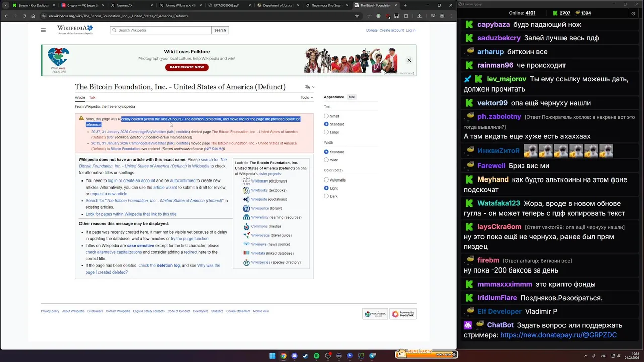Open Wikisource library icon
The width and height of the screenshot is (644, 362).
click(246, 208)
